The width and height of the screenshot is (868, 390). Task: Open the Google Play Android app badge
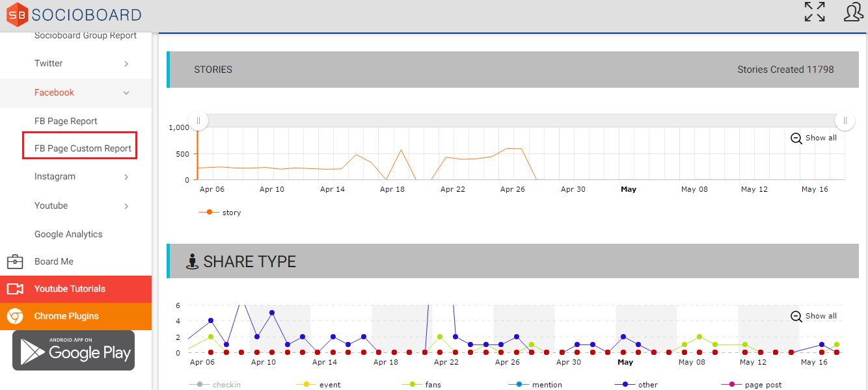pos(74,350)
